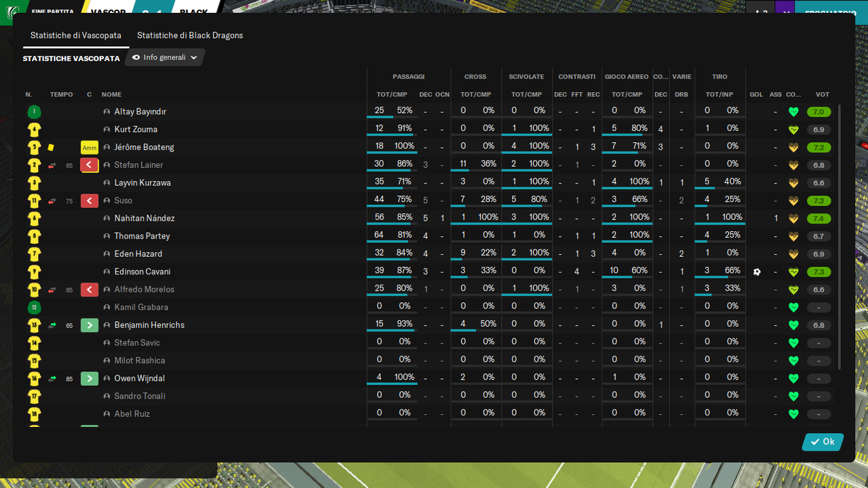
Task: Confirm with the Ok button
Action: pyautogui.click(x=823, y=442)
